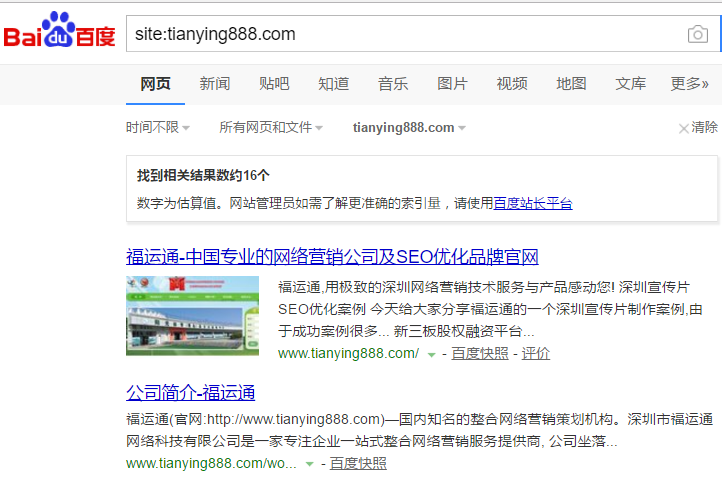Expand the 时间不限 time filter
The image size is (722, 480).
coord(157,127)
